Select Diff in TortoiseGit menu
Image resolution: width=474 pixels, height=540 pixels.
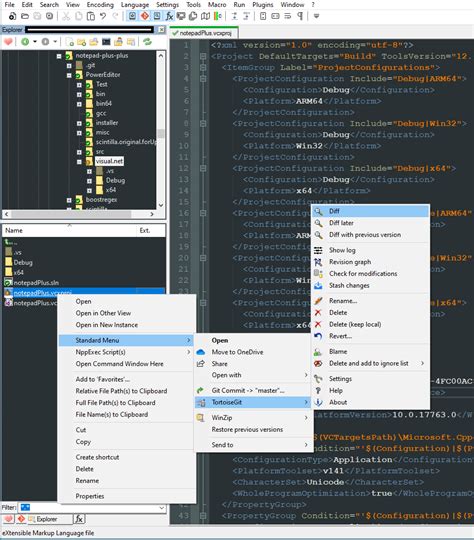point(371,211)
